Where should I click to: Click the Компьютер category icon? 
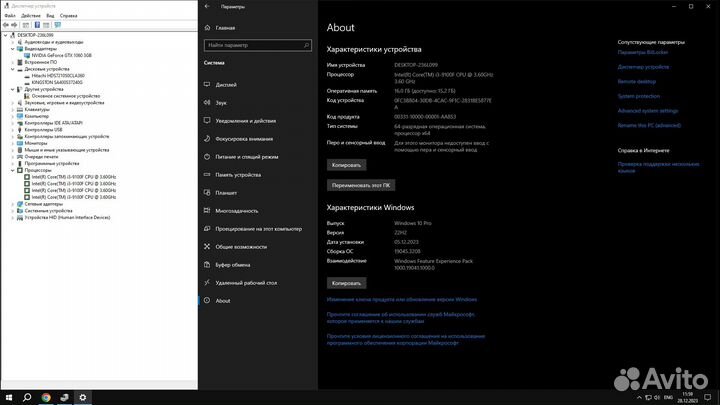click(20, 116)
